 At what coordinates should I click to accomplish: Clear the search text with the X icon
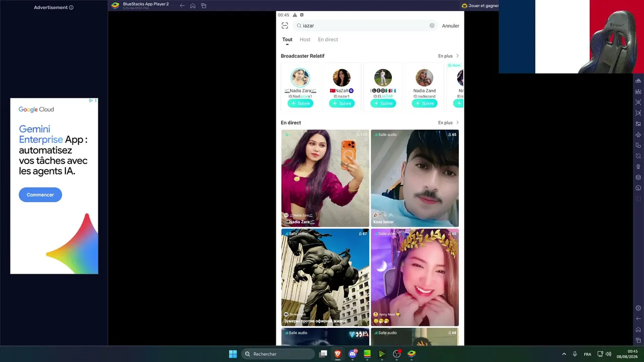click(x=432, y=26)
